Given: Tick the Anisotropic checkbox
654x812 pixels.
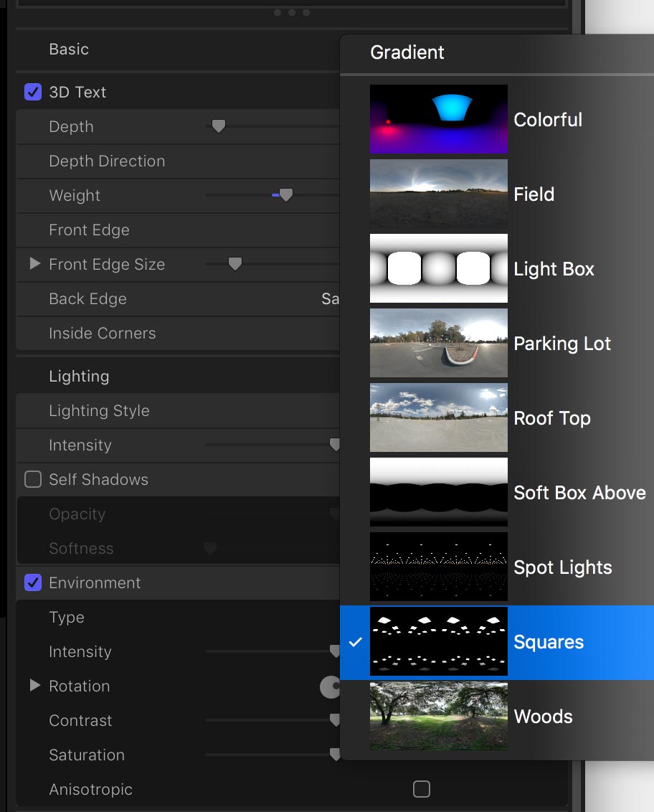Looking at the screenshot, I should [x=422, y=789].
